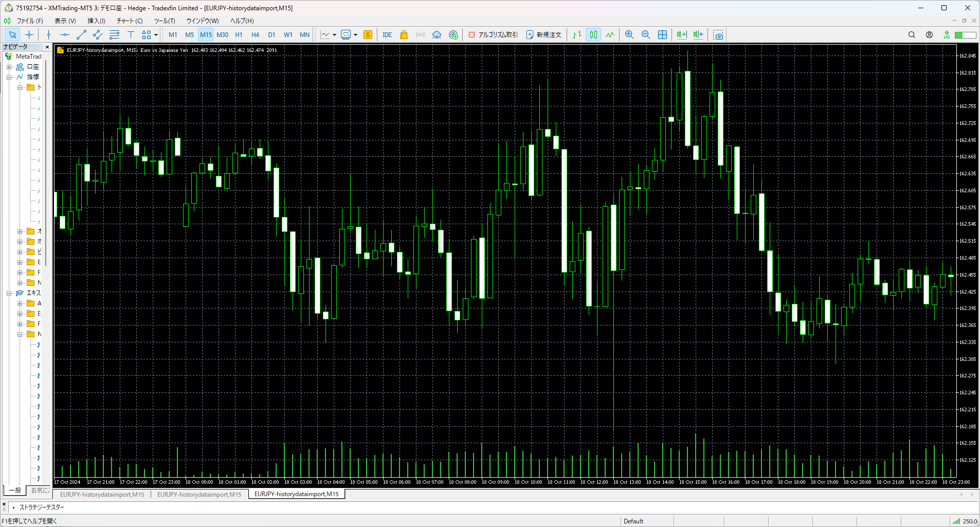
Task: Switch chart to D1 timeframe
Action: [271, 34]
